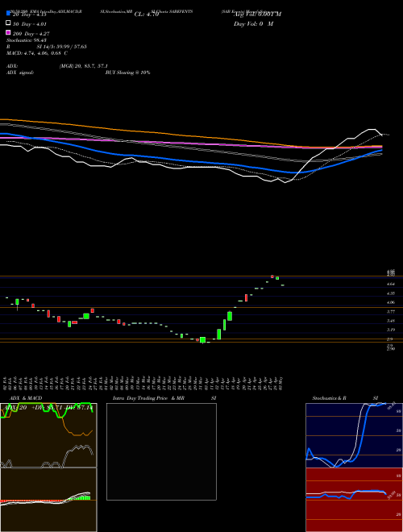The width and height of the screenshot is (403, 532).
Task: Click the 3.77 price axis label
Action: (391, 311)
